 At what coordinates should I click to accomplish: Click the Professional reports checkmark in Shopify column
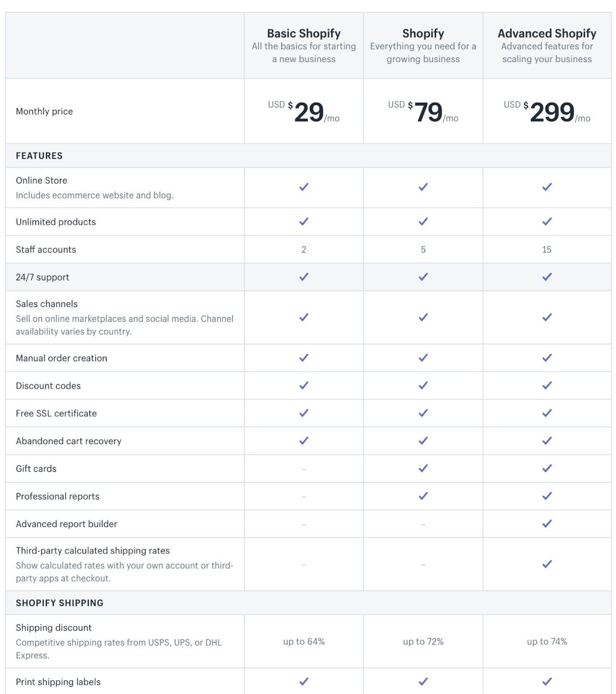[x=423, y=496]
